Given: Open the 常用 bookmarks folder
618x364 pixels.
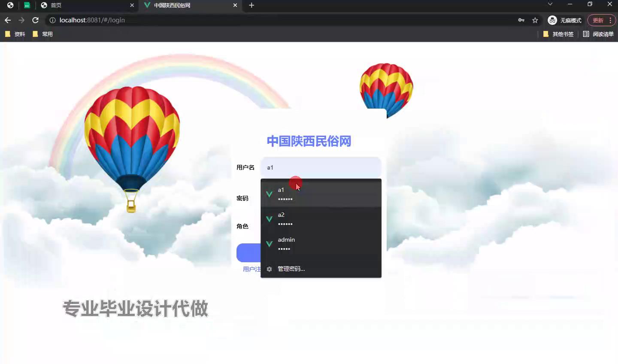Looking at the screenshot, I should (x=42, y=34).
